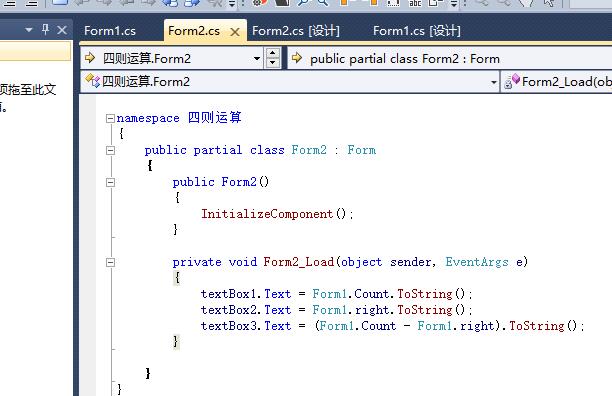This screenshot has width=612, height=396.
Task: Click 'Form1.right)' in the textBox3 line
Action: point(459,326)
